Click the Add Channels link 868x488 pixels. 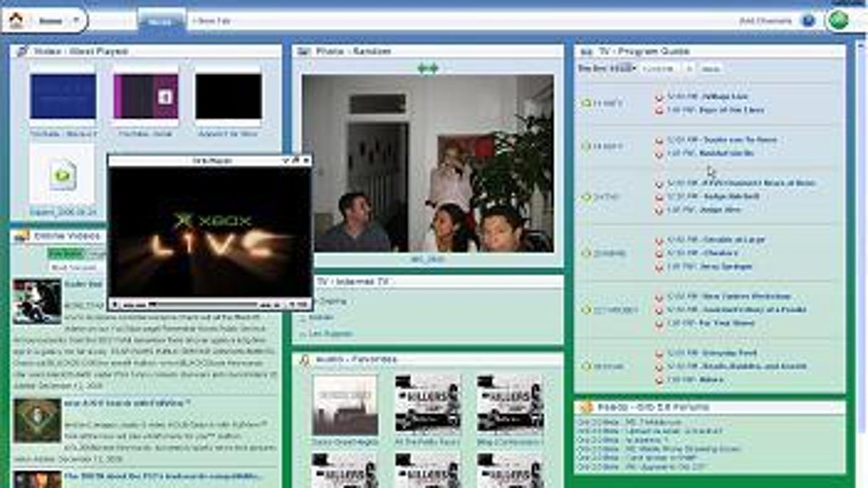[765, 20]
